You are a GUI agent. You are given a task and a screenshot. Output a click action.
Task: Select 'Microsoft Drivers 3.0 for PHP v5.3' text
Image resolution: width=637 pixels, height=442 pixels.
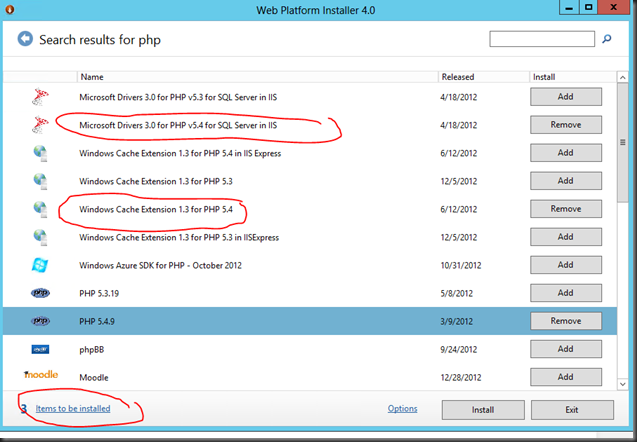point(178,97)
